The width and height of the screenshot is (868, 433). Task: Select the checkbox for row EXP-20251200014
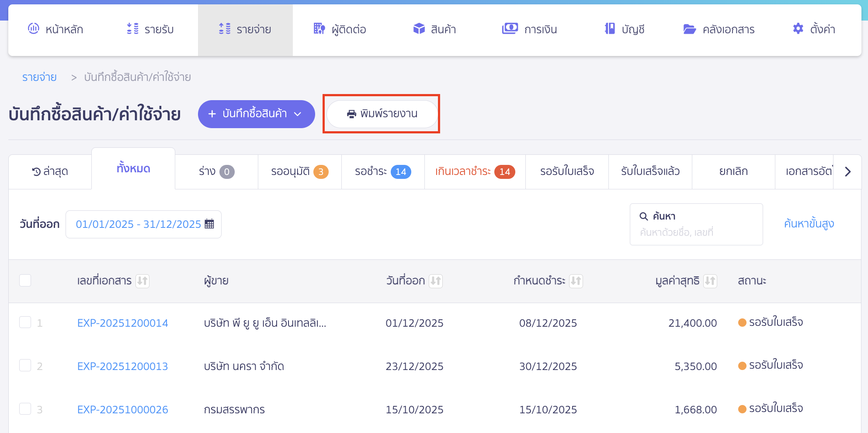point(25,323)
